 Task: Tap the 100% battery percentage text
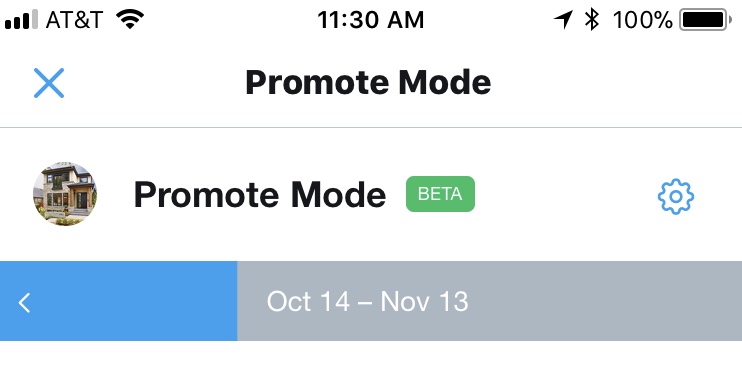643,20
